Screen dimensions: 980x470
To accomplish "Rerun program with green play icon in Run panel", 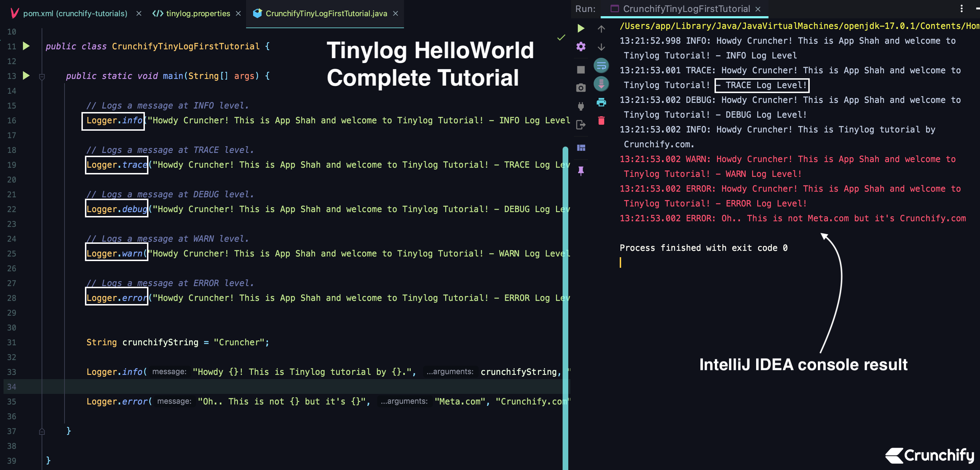I will (581, 28).
